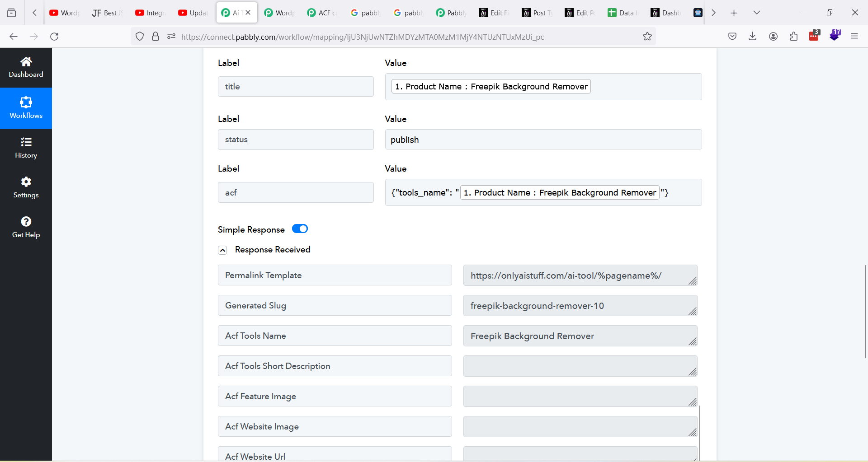868x462 pixels.
Task: Click the 'publish' value field
Action: tap(543, 140)
